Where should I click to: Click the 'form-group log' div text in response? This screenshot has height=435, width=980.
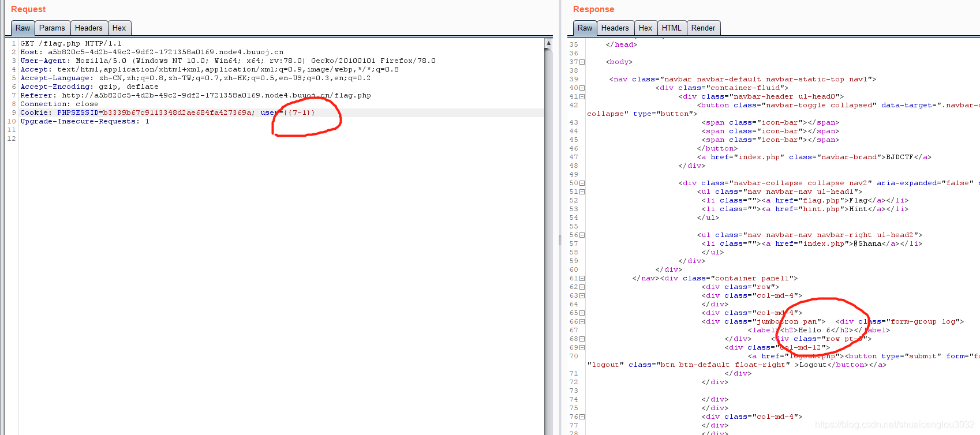coord(899,321)
